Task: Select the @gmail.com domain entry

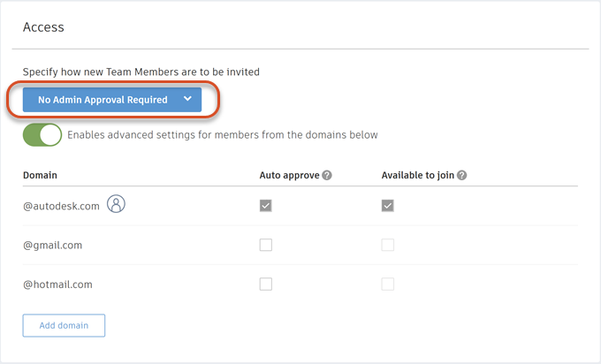Action: tap(52, 245)
